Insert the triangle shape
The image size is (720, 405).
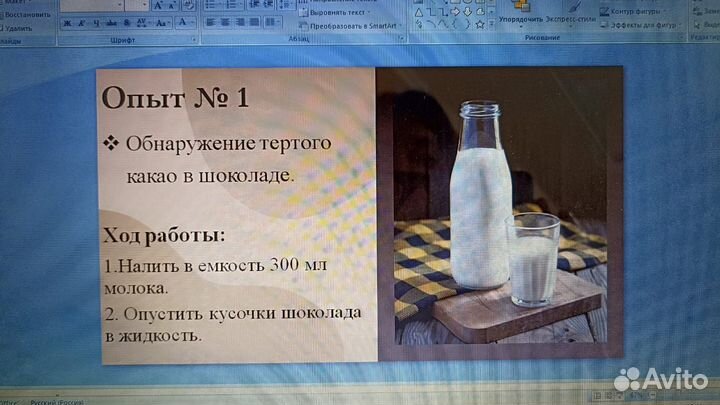pos(419,13)
